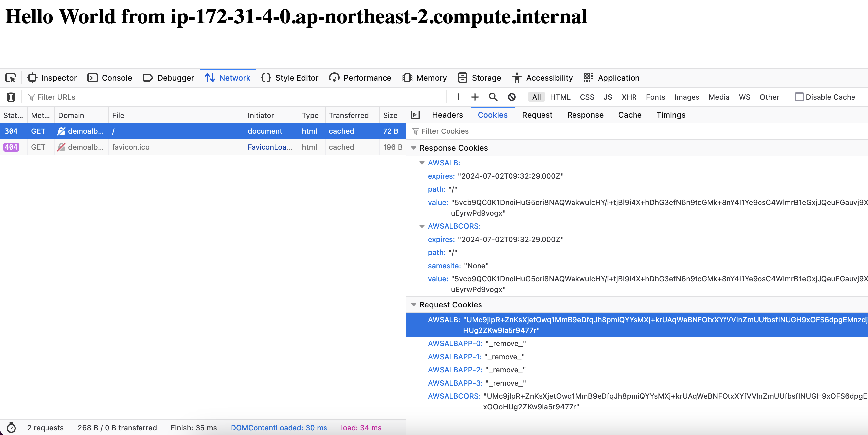
Task: Enable the Disable Cache checkbox
Action: (x=799, y=97)
